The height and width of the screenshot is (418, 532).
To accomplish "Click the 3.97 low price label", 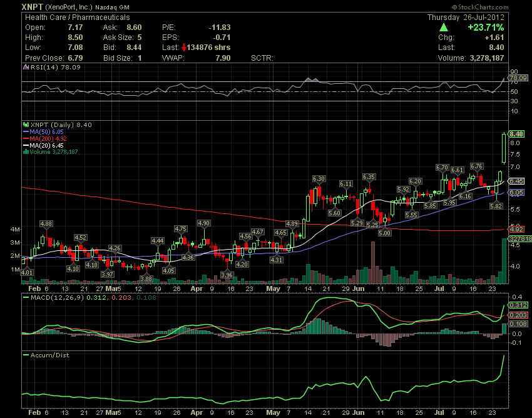I will 107,274.
